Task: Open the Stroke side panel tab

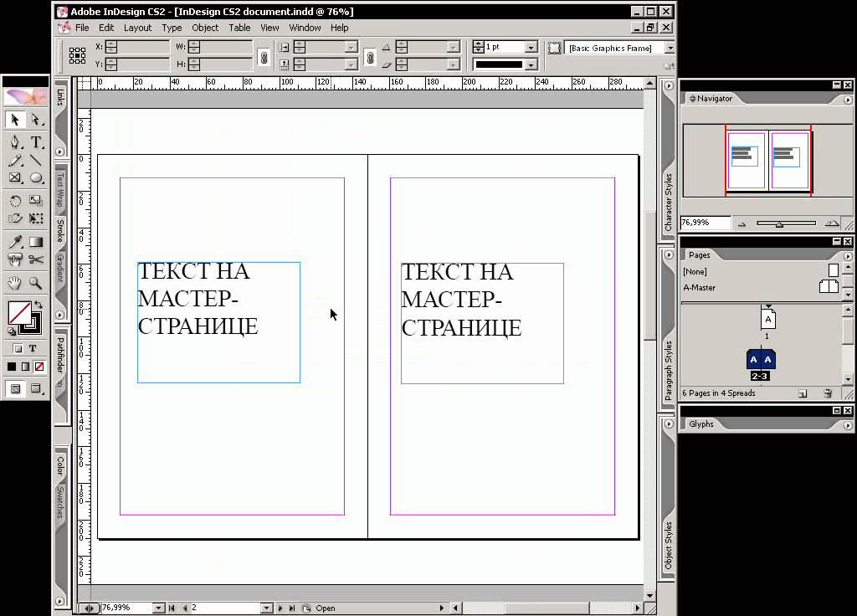Action: [60, 230]
